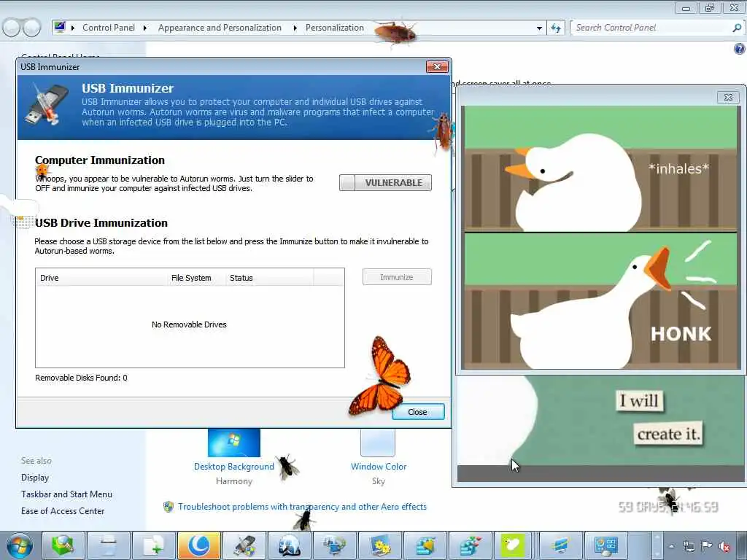This screenshot has height=560, width=747.
Task: Show hidden system tray icons
Action: click(x=672, y=546)
